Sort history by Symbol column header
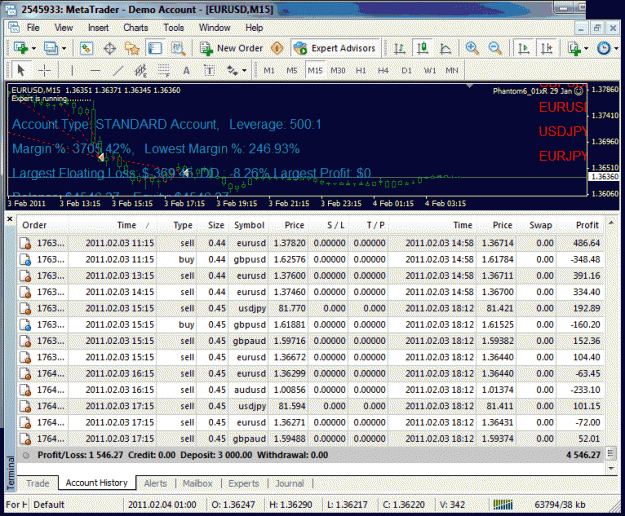Screen dimensions: 625x516 pyautogui.click(x=249, y=225)
